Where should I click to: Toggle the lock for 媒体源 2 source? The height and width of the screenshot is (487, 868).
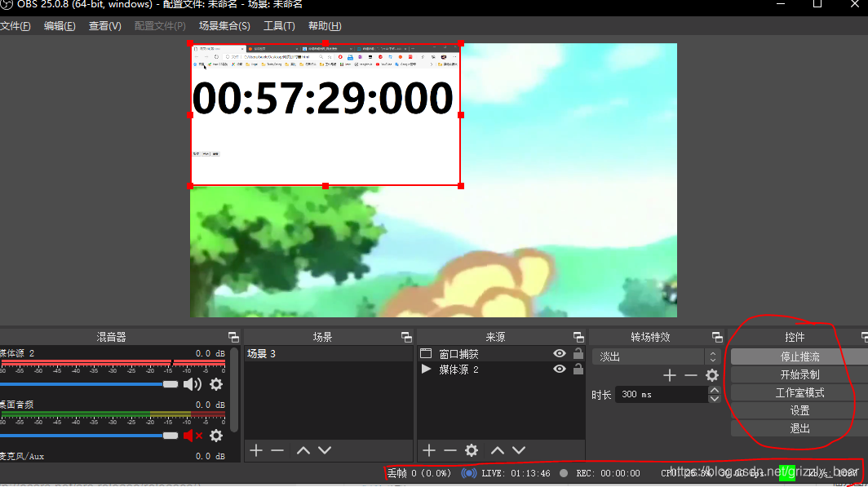578,369
